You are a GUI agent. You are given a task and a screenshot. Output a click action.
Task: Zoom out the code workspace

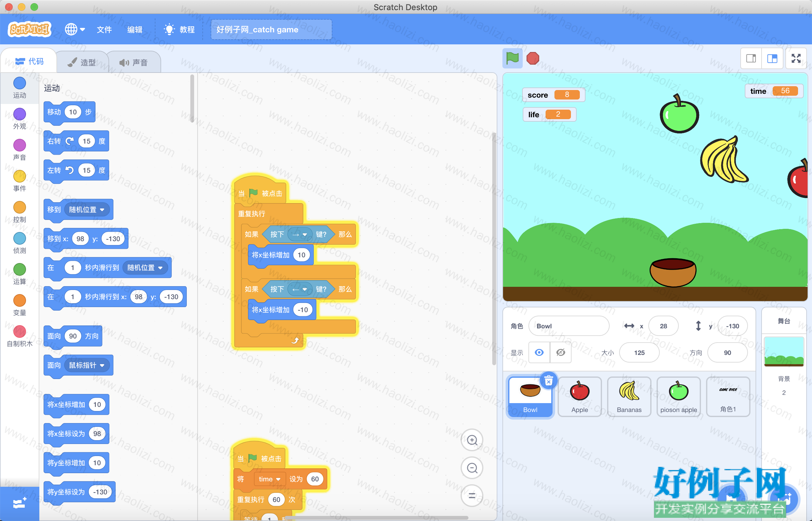[x=472, y=468]
